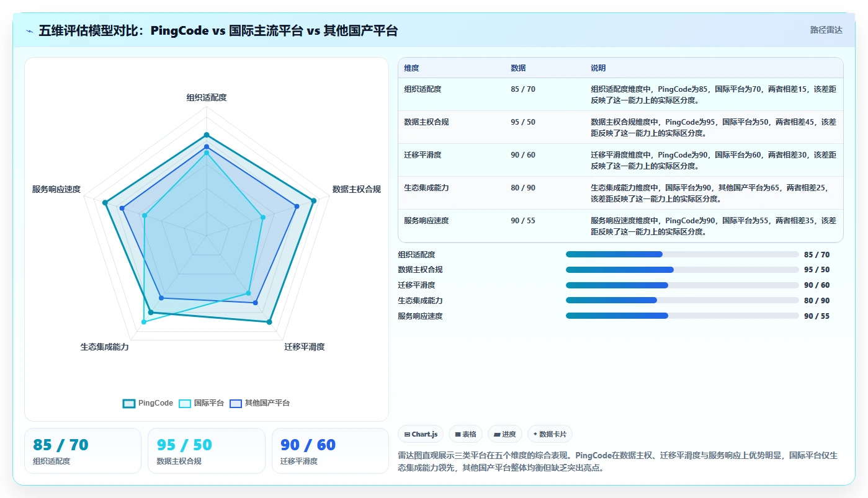
Task: Click the summary paragraph starting 雷达图直观展示
Action: pyautogui.click(x=618, y=462)
